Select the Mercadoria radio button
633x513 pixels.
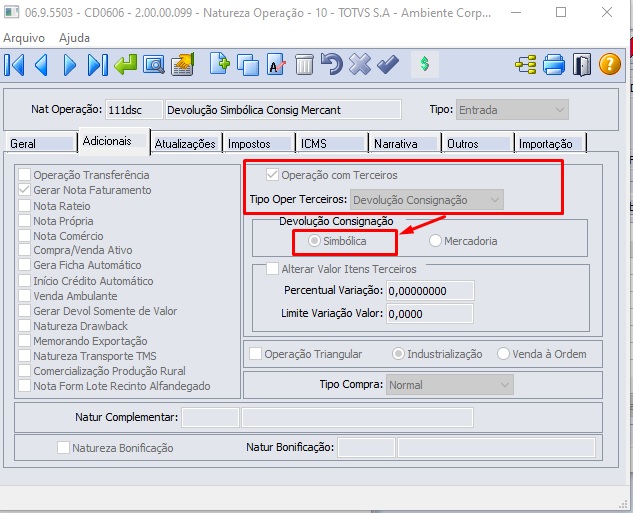435,241
